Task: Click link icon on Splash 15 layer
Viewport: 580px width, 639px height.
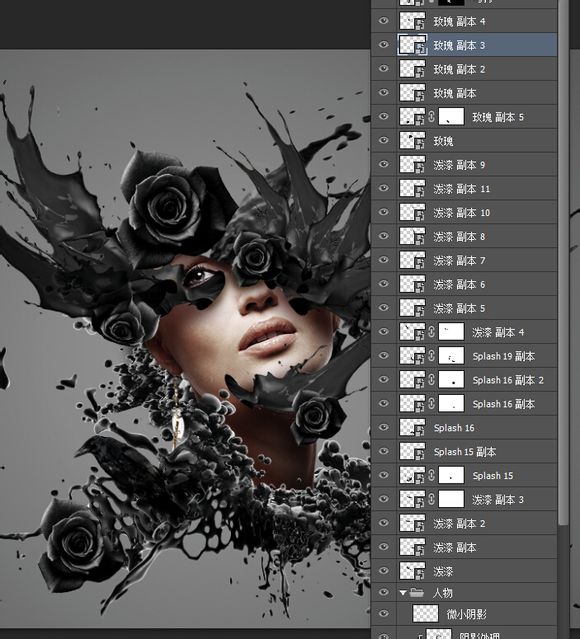Action: [x=431, y=475]
